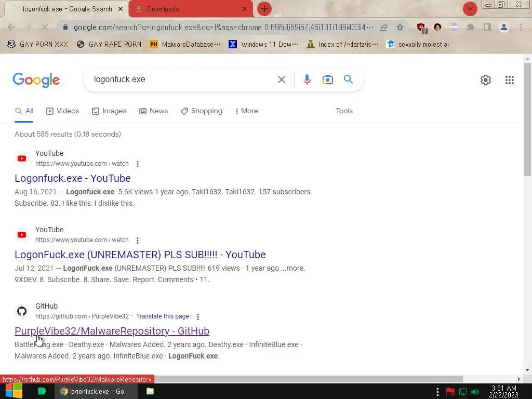This screenshot has height=399, width=532.
Task: Switch to Images results
Action: 109,111
